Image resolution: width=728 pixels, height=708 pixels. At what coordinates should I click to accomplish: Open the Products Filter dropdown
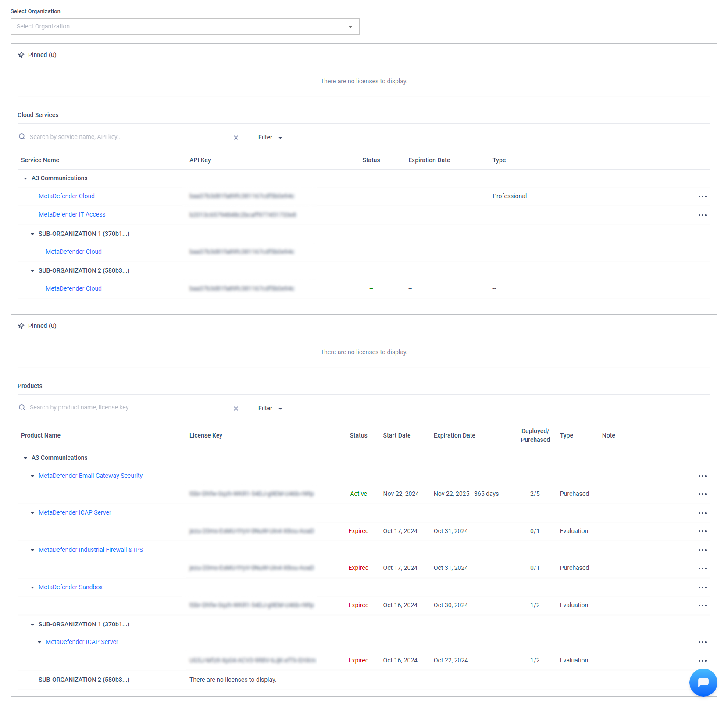(270, 408)
